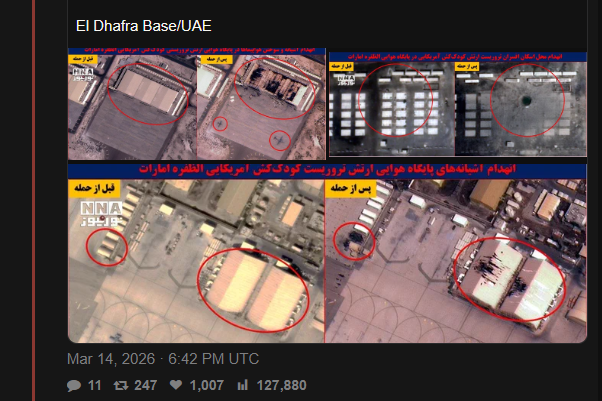Click the view count 127,880
The width and height of the screenshot is (602, 401).
tap(281, 385)
